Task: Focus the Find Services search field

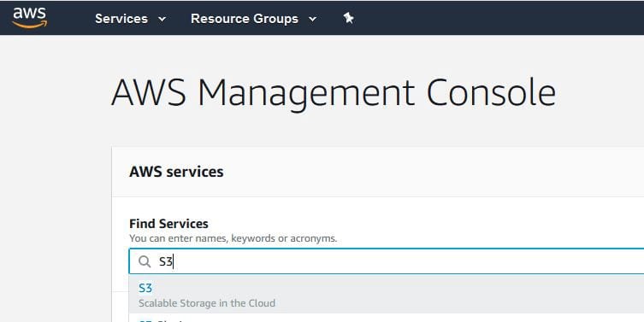Action: pos(387,261)
